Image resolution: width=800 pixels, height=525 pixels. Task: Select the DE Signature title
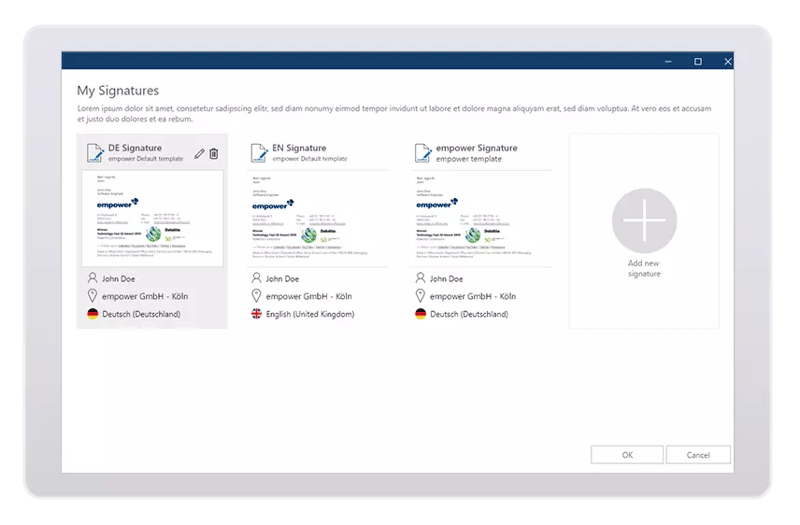[135, 148]
